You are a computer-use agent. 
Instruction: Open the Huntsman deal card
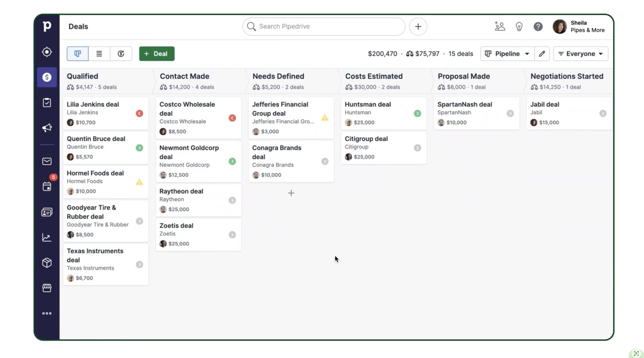tap(384, 113)
